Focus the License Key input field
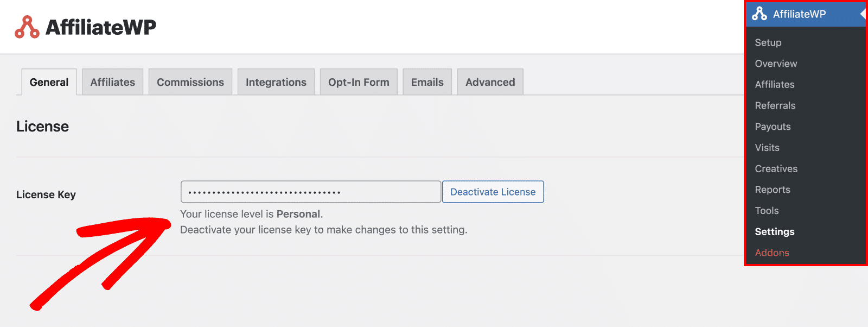Viewport: 868px width, 327px height. [x=311, y=192]
